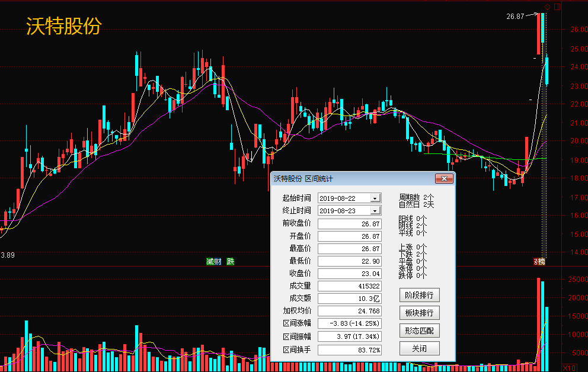This screenshot has width=588, height=372.
Task: Click the 下跌 2个 statistic
Action: tap(413, 254)
